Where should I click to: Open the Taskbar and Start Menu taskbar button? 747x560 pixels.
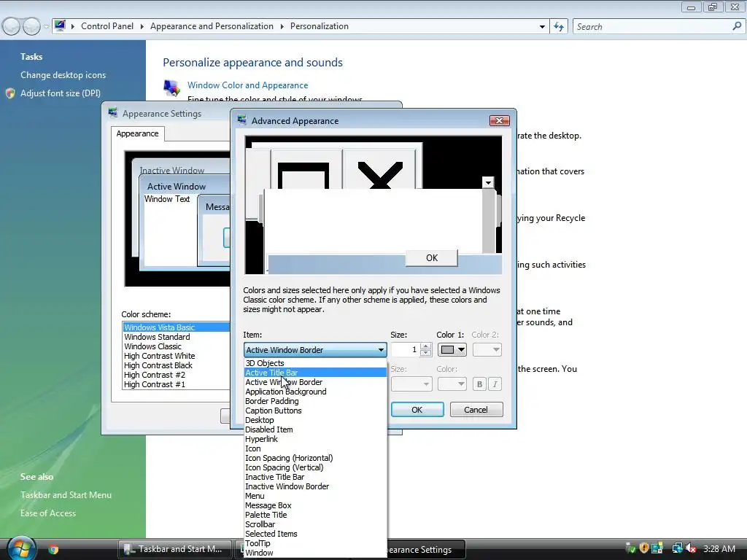pos(174,549)
